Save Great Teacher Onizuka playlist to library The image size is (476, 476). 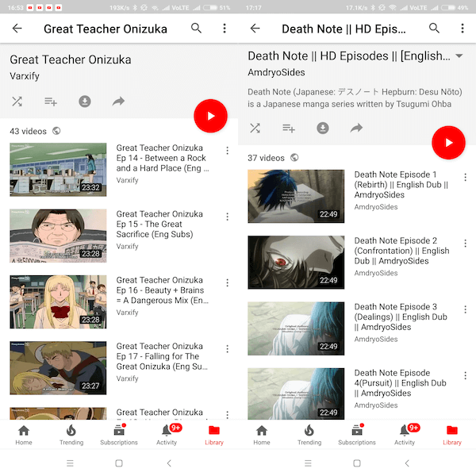pyautogui.click(x=51, y=102)
